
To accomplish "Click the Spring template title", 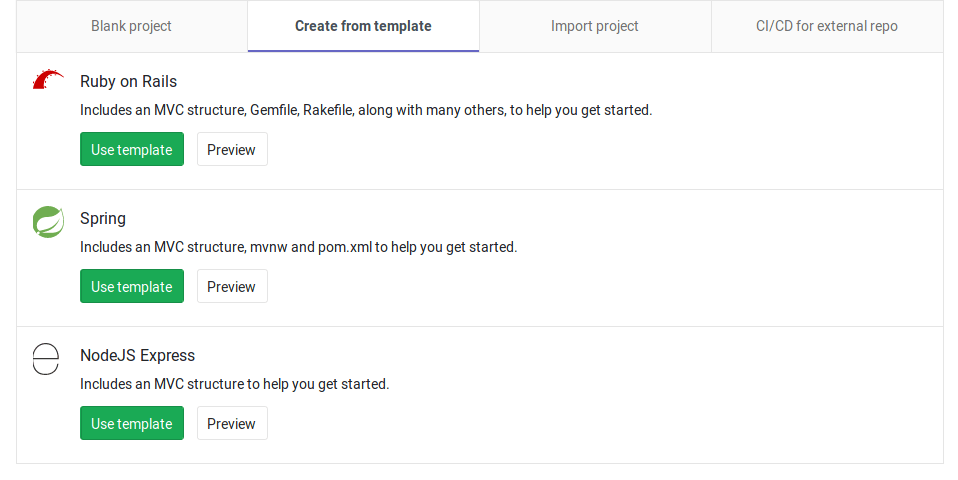I will pyautogui.click(x=103, y=219).
